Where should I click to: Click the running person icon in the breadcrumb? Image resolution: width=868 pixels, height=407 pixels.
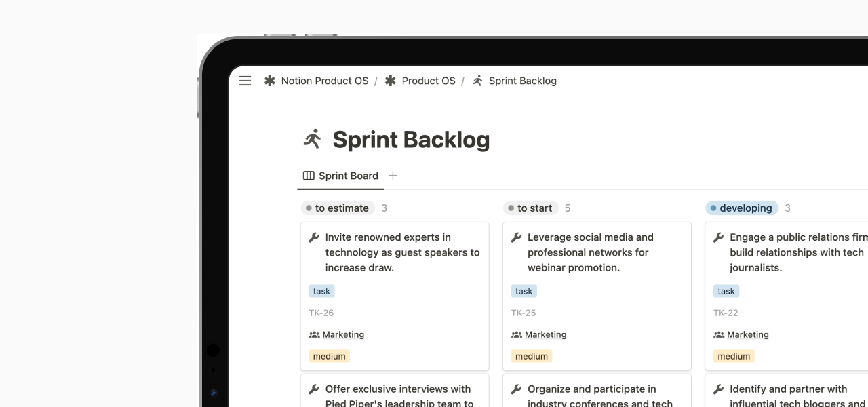point(477,81)
